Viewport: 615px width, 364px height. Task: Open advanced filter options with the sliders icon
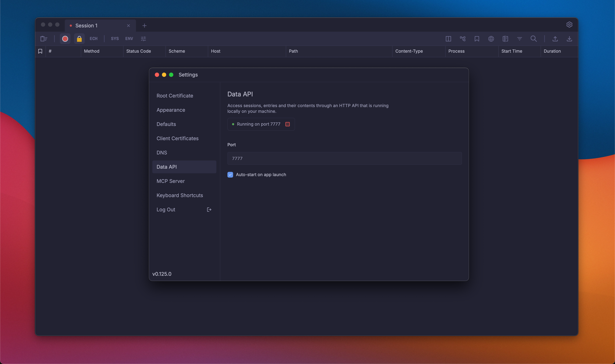point(143,38)
